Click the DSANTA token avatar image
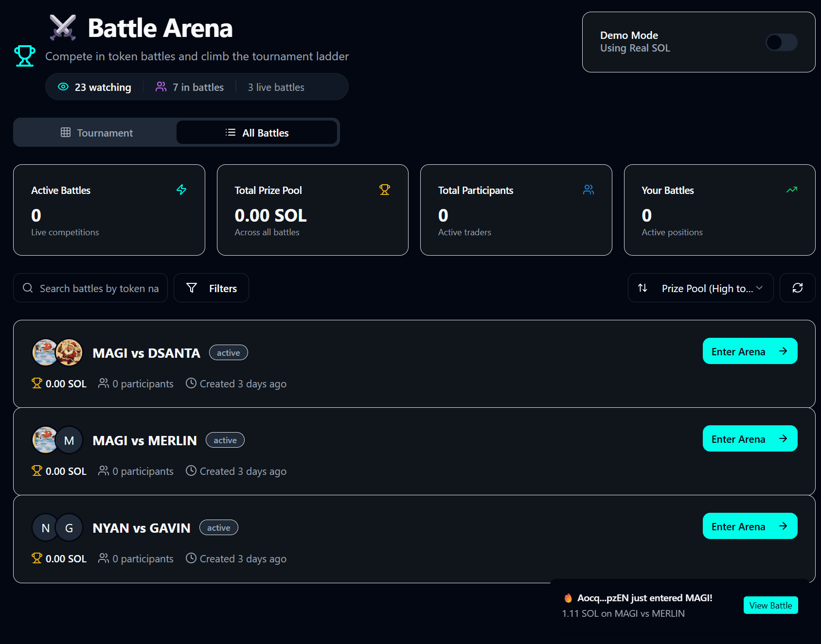The height and width of the screenshot is (644, 821). (70, 352)
